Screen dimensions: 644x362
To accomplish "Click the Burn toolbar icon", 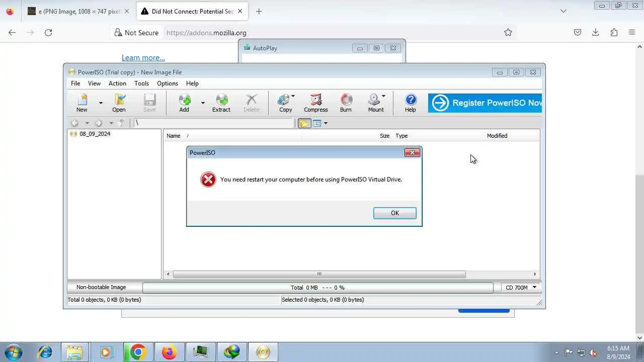I will click(346, 103).
